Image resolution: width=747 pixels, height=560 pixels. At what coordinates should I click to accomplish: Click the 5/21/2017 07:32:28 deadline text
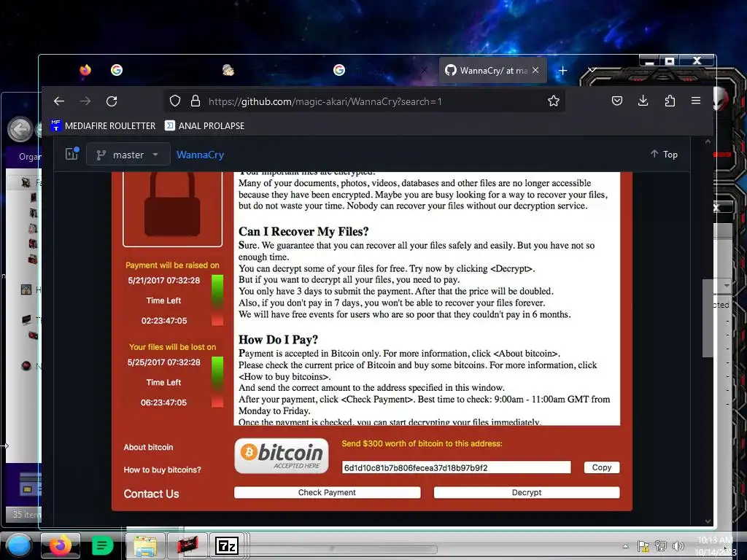click(164, 281)
